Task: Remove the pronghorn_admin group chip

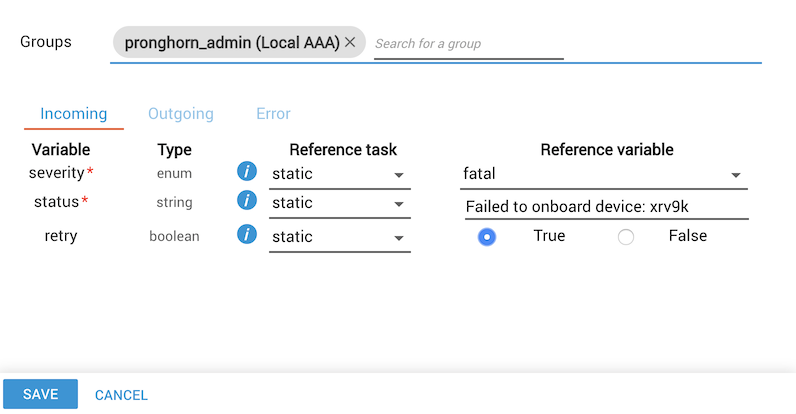Action: (x=350, y=43)
